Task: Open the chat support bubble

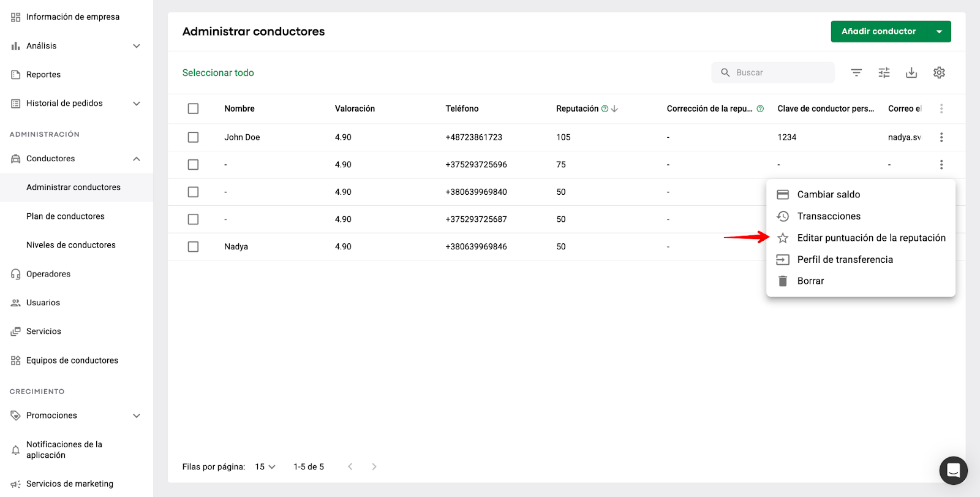Action: click(x=953, y=470)
